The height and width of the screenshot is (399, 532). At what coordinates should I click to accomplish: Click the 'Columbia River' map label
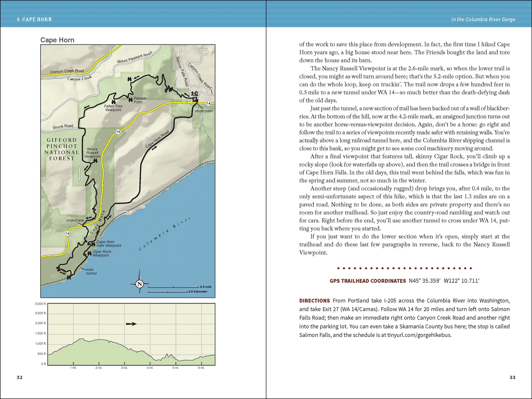(x=165, y=234)
